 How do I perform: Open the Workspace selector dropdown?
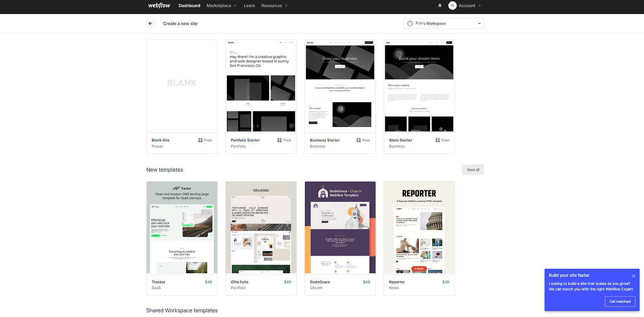tap(444, 24)
